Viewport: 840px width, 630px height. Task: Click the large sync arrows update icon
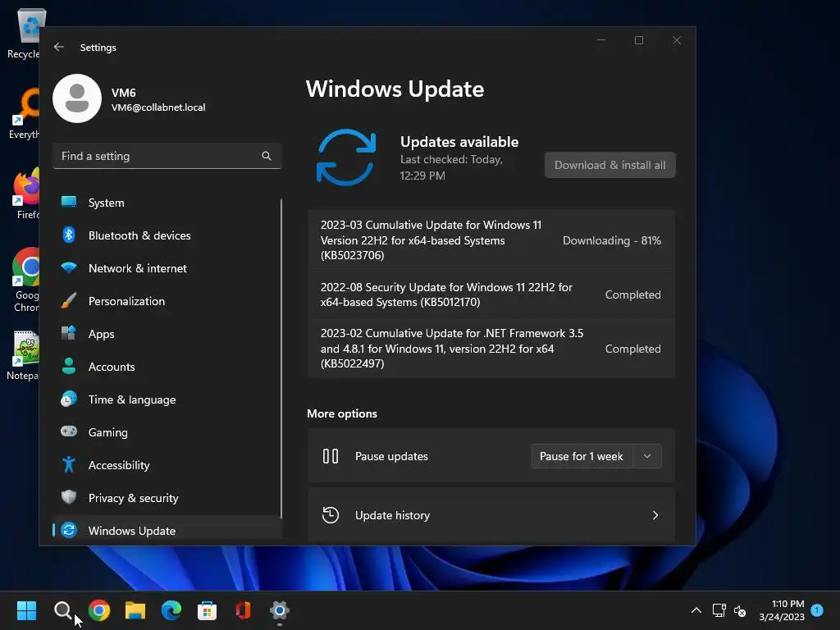pos(346,157)
